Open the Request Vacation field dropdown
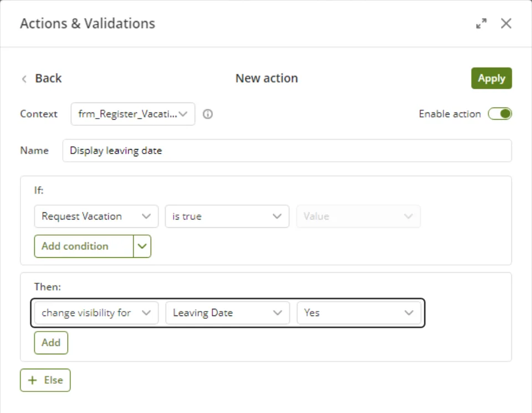Image resolution: width=532 pixels, height=413 pixels. [96, 216]
